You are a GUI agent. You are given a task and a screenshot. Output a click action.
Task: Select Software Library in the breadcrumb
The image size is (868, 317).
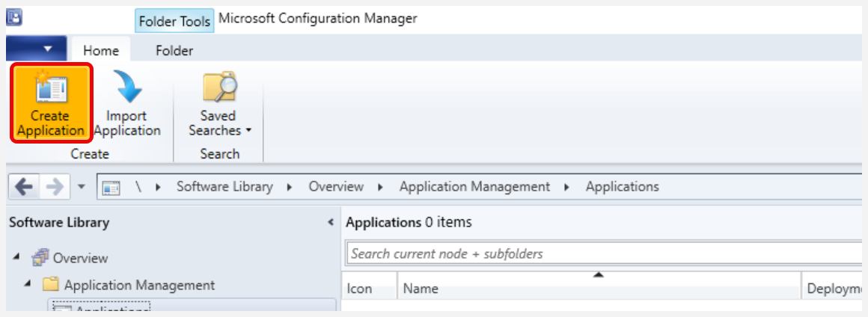[x=224, y=187]
